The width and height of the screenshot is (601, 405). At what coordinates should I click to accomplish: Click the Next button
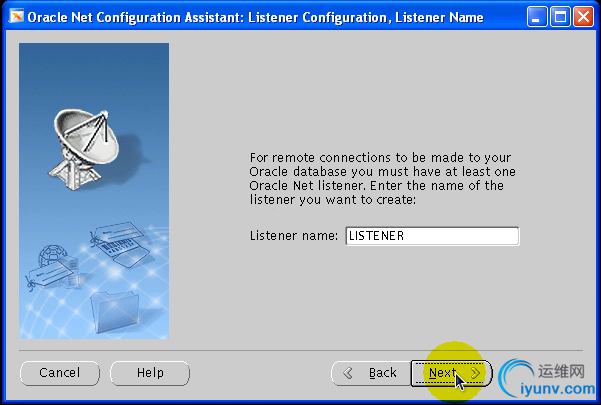click(451, 373)
